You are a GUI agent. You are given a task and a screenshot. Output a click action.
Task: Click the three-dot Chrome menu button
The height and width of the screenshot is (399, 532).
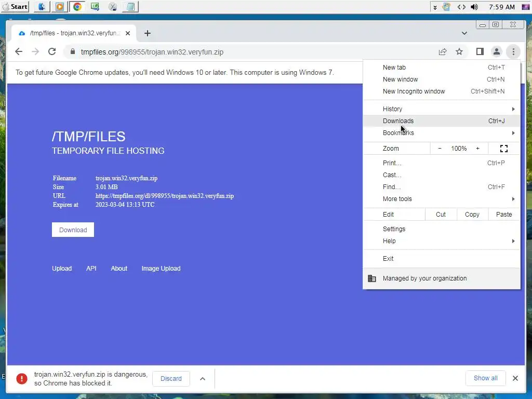(x=513, y=51)
